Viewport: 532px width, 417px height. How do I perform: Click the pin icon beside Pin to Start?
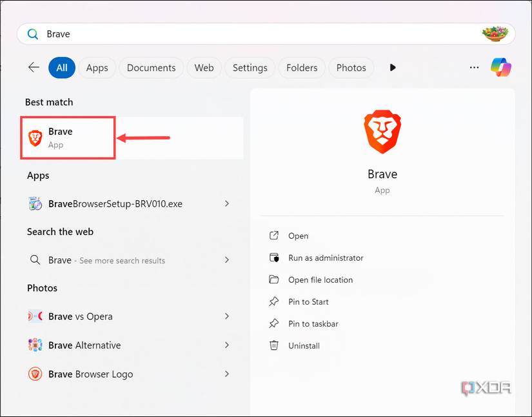(274, 301)
